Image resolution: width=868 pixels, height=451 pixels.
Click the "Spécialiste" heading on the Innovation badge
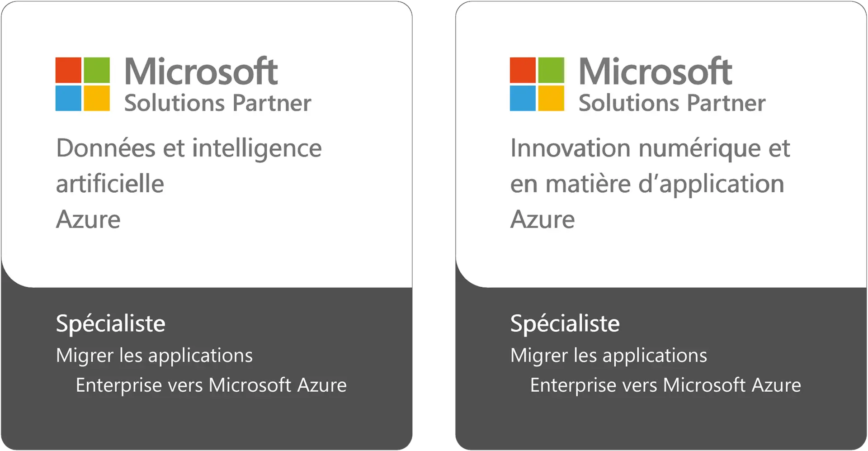(565, 324)
